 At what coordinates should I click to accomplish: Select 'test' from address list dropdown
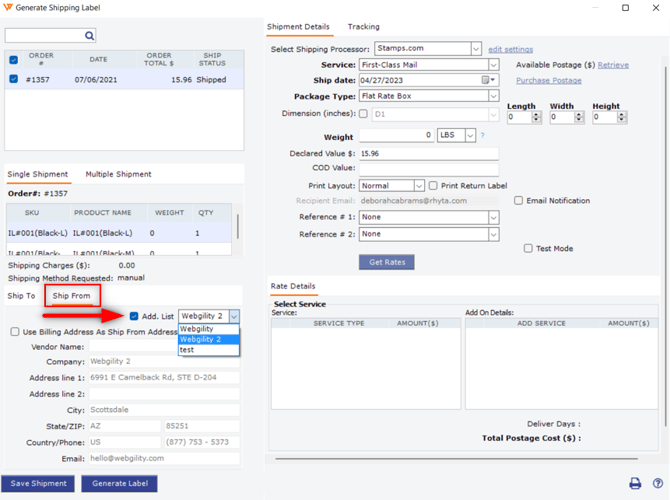pos(187,350)
